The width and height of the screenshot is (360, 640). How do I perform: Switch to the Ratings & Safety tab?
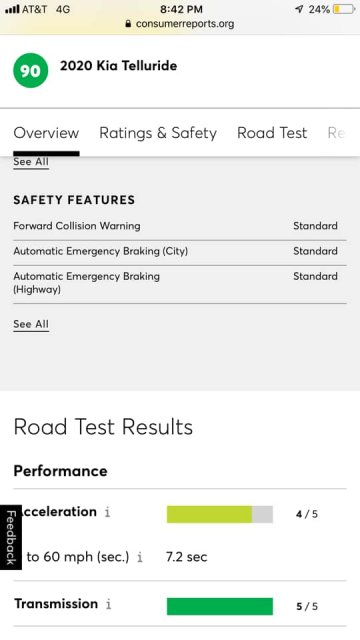coord(158,133)
